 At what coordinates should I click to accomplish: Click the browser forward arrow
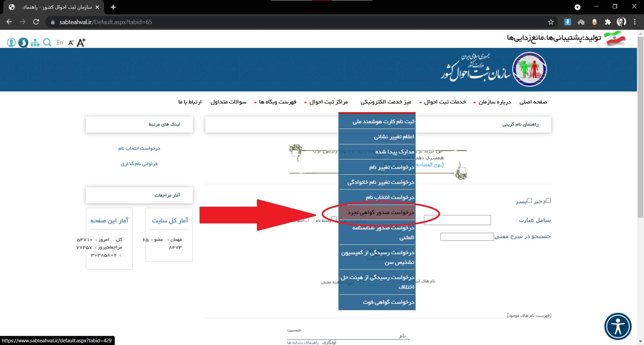click(x=22, y=22)
